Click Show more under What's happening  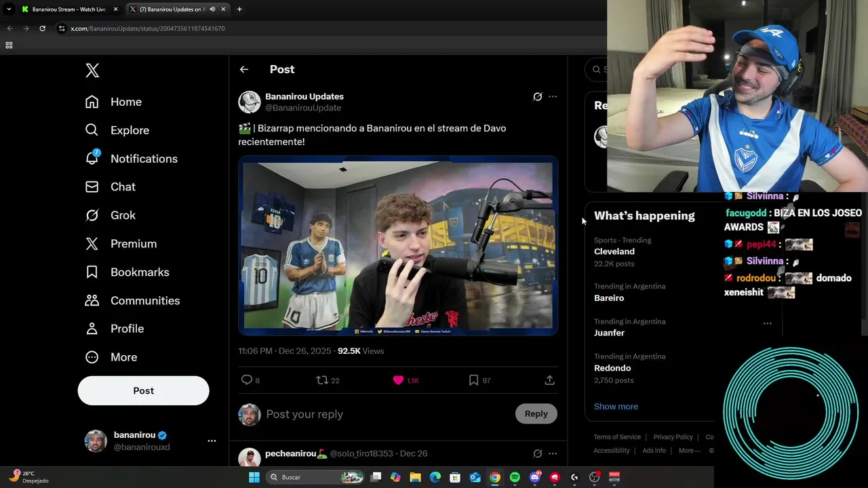pyautogui.click(x=616, y=407)
